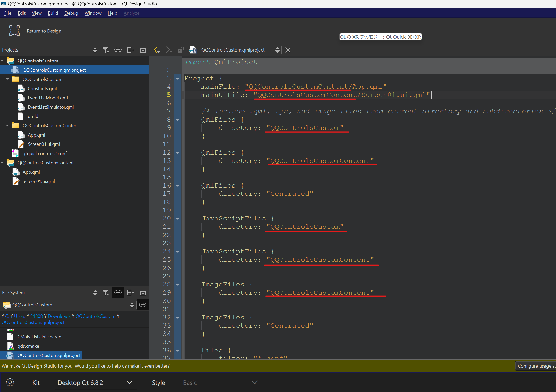
Task: Fold the ImageFiles block at line 28
Action: click(x=178, y=285)
